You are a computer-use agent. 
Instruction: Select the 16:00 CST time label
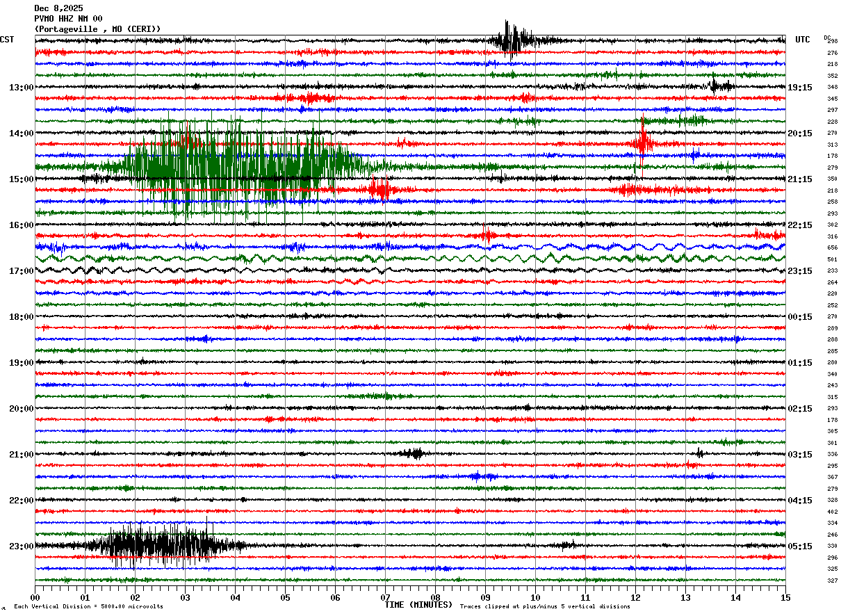point(21,225)
